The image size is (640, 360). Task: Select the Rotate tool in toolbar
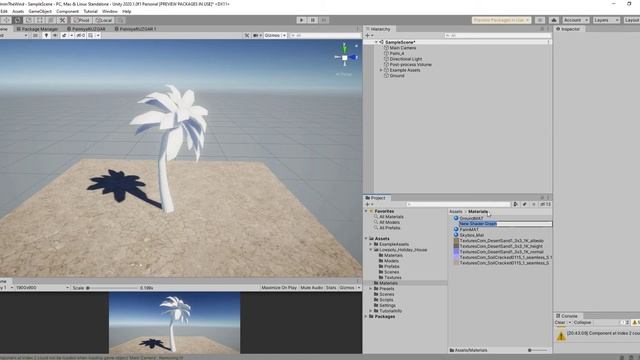click(18, 20)
